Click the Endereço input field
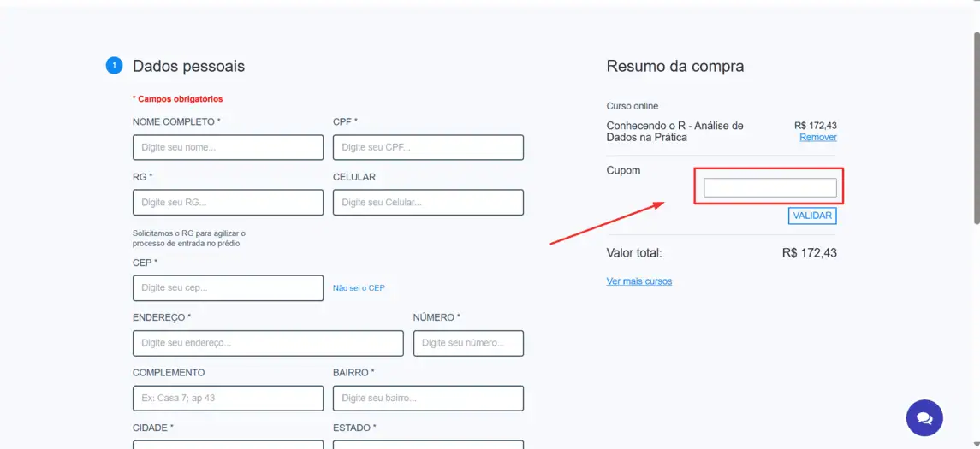This screenshot has height=449, width=980. pyautogui.click(x=268, y=343)
